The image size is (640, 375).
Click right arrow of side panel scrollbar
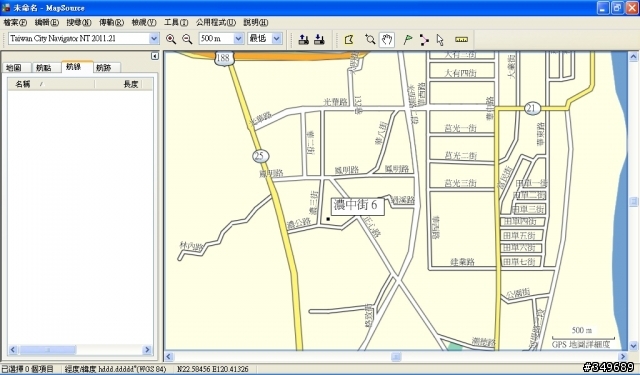point(147,350)
